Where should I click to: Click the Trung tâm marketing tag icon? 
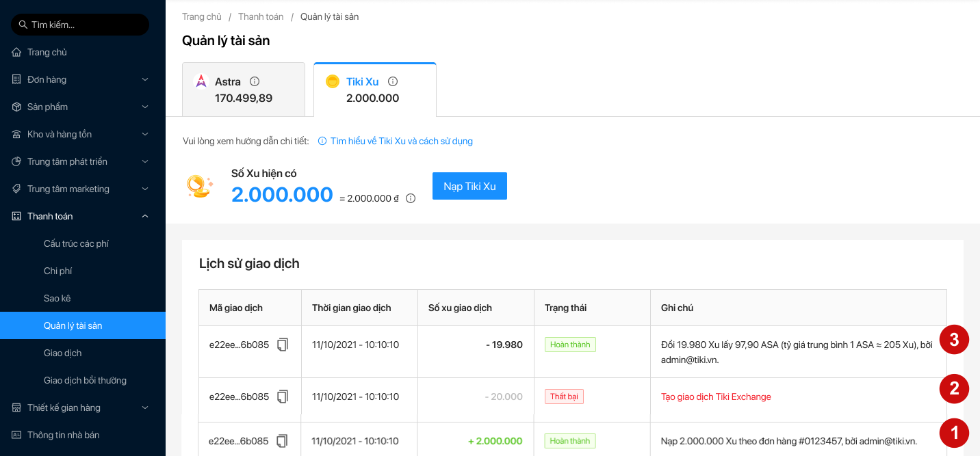pos(16,189)
